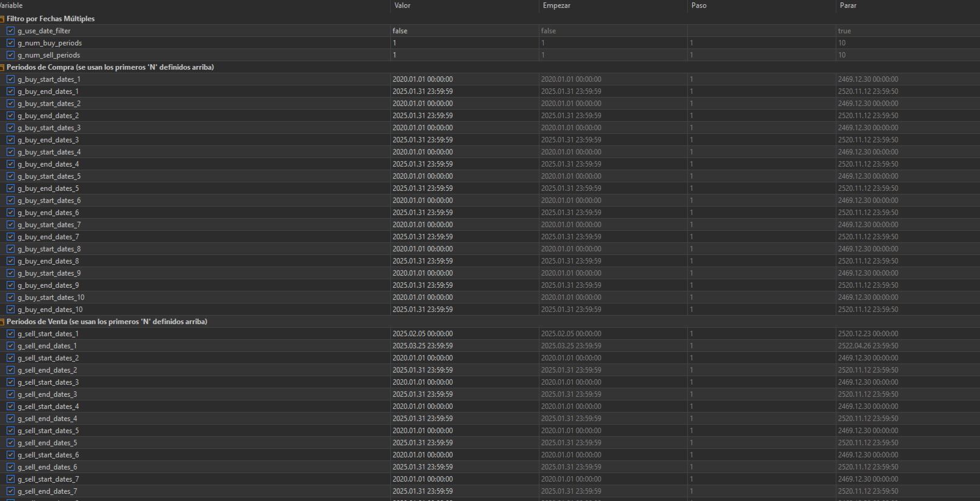
Task: Collapse the 'Periodos de Venta' group header
Action: pos(2,322)
